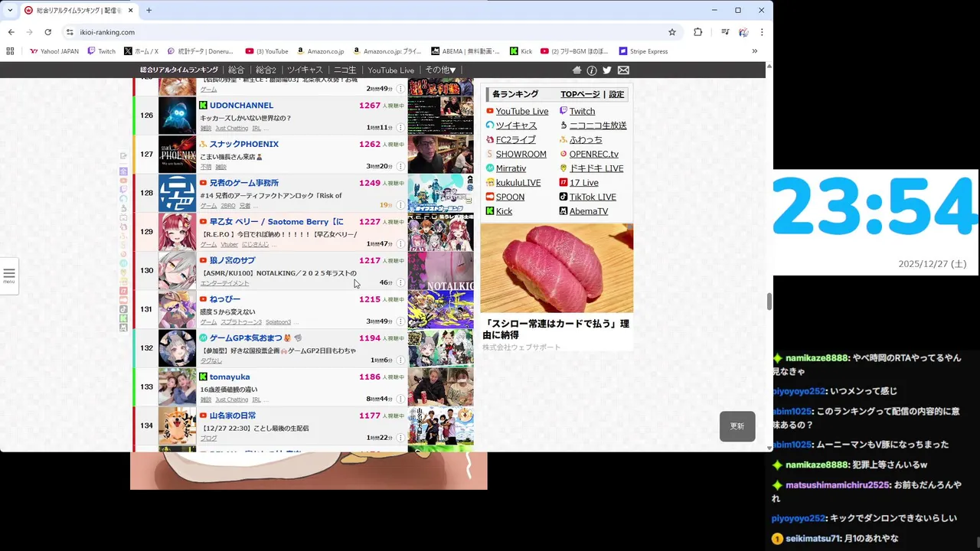
Task: Open options for 狼ノ宮のサブ row
Action: click(x=400, y=282)
